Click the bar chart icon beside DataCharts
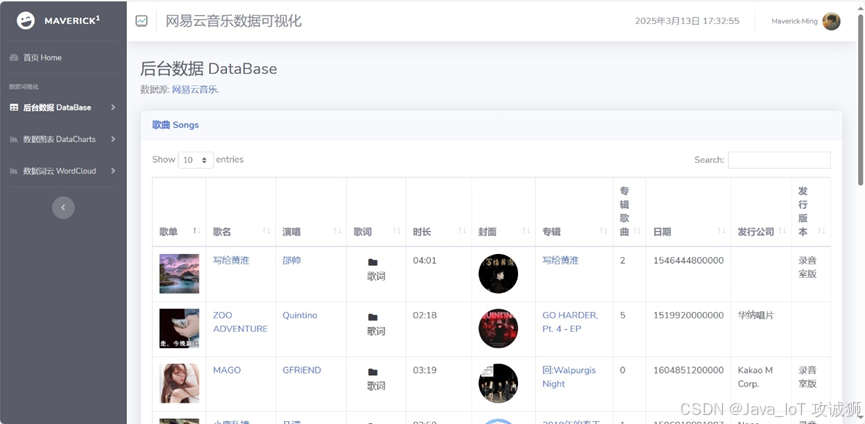865x424 pixels. click(14, 139)
